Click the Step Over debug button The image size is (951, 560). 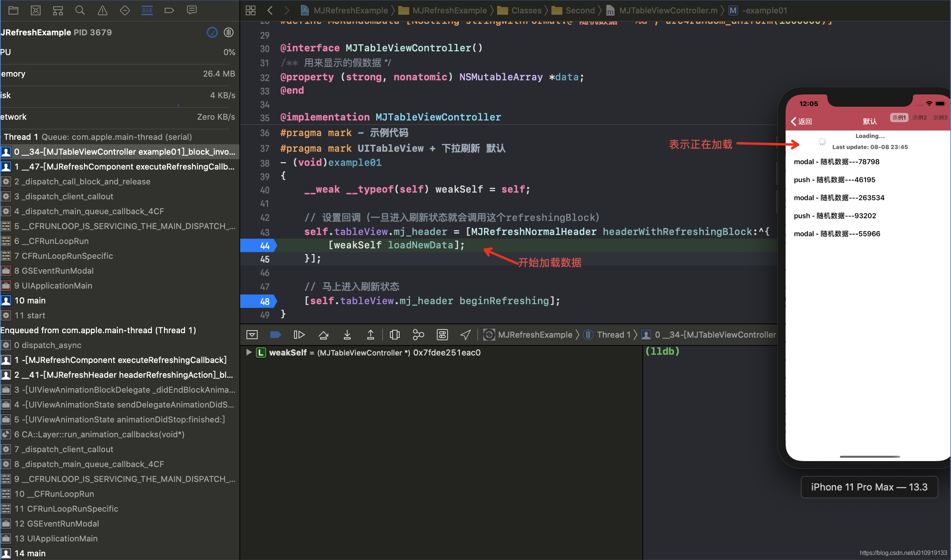(323, 335)
